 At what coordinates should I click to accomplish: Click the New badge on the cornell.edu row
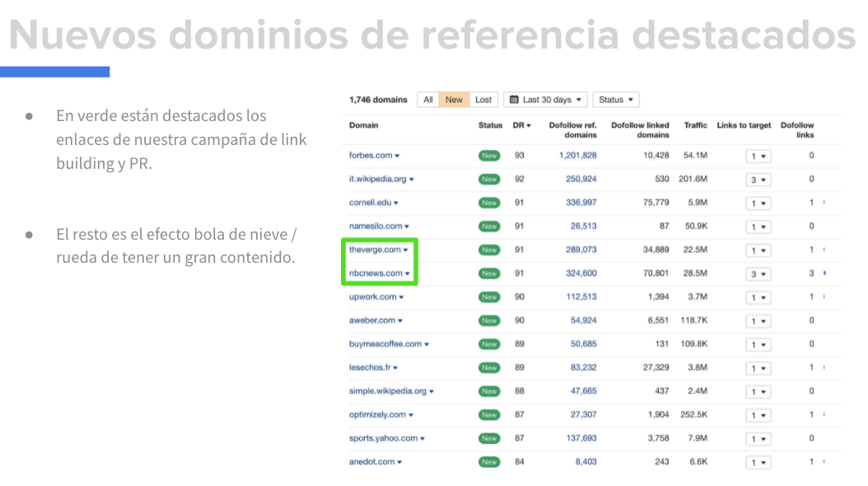click(488, 203)
